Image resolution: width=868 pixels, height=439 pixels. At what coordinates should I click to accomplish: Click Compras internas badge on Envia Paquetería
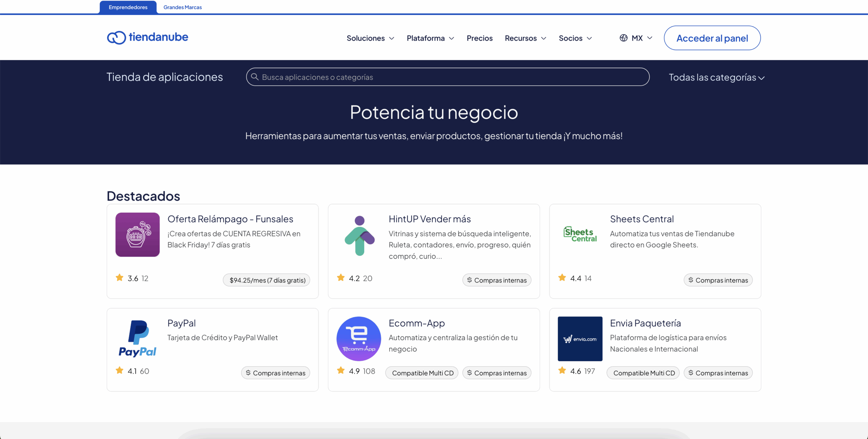click(x=718, y=373)
